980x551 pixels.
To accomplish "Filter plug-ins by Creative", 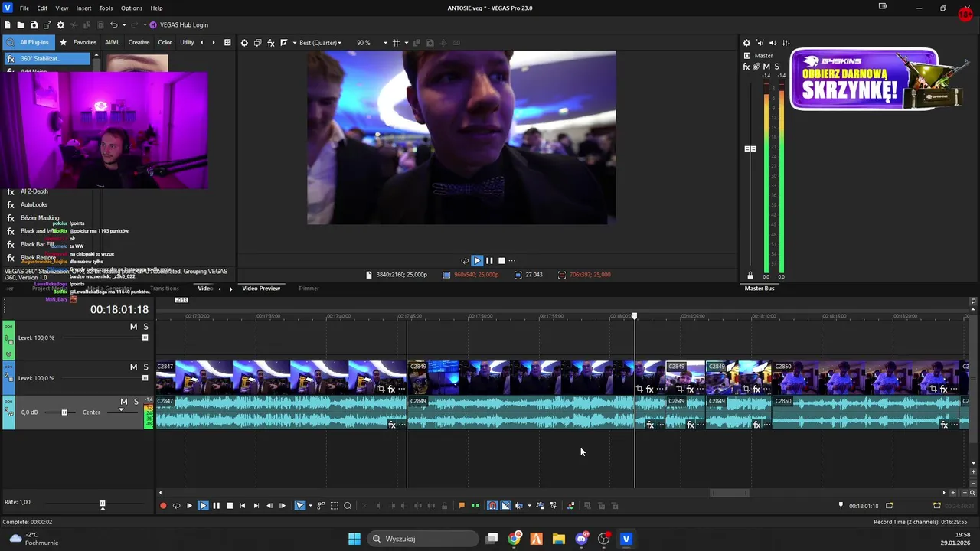I will point(139,43).
